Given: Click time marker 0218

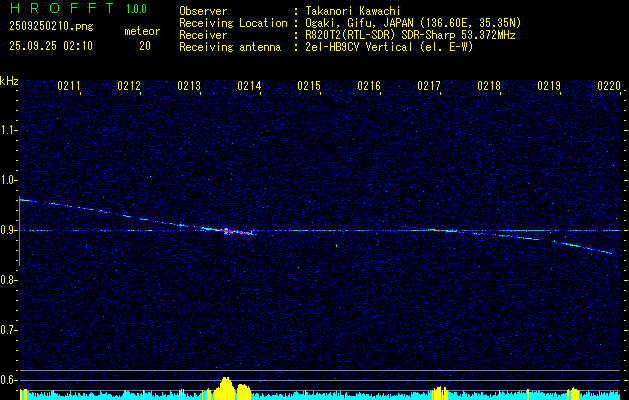Looking at the screenshot, I should pyautogui.click(x=489, y=86).
